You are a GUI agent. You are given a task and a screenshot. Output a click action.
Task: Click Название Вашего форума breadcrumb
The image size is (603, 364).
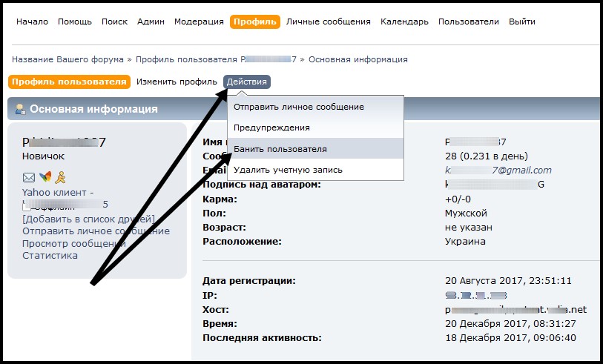click(x=68, y=59)
